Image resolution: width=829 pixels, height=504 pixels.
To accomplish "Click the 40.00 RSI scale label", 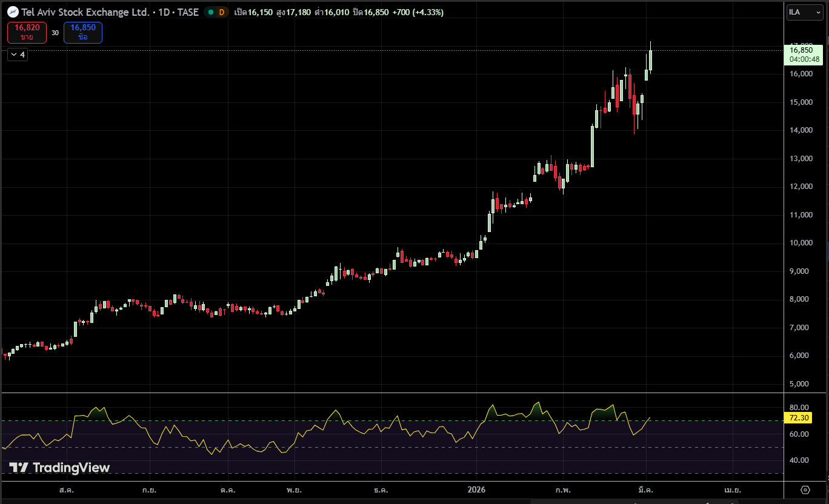I will tap(801, 460).
